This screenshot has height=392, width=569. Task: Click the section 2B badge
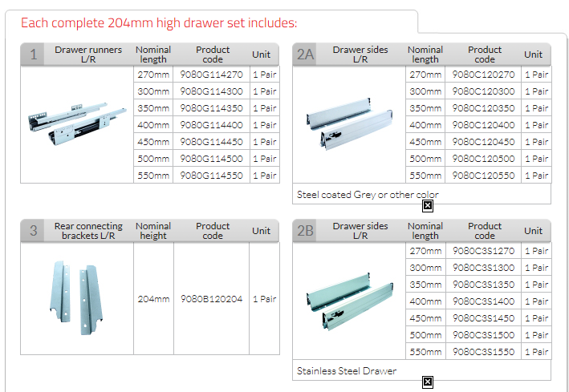[x=305, y=231]
